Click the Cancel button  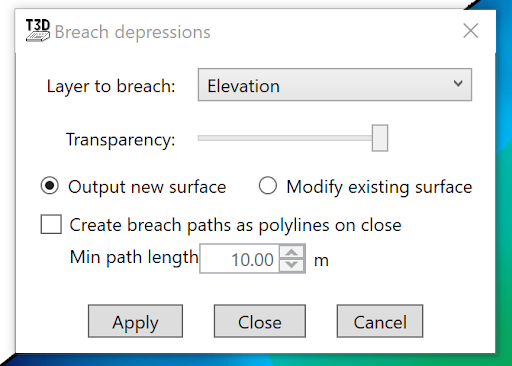coord(380,321)
